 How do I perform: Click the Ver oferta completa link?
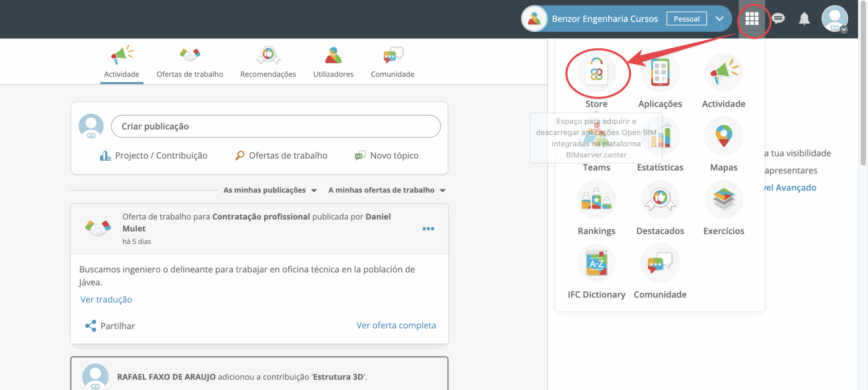[396, 325]
